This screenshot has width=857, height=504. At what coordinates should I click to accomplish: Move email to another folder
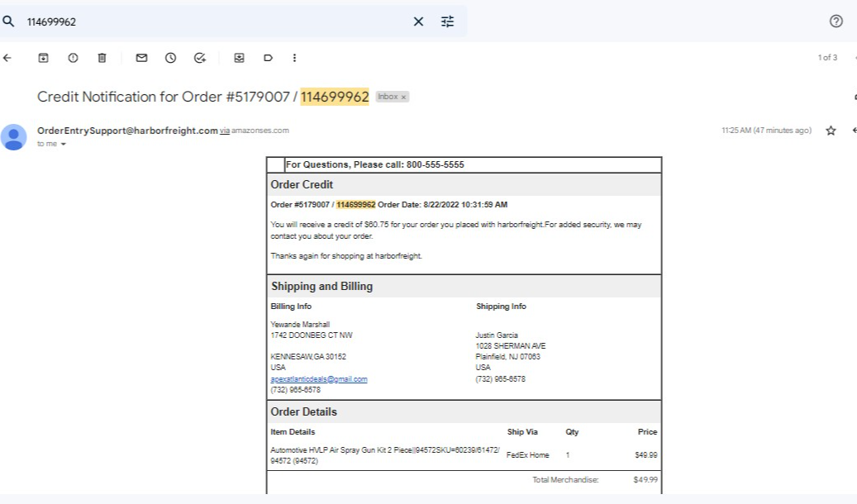(x=239, y=57)
